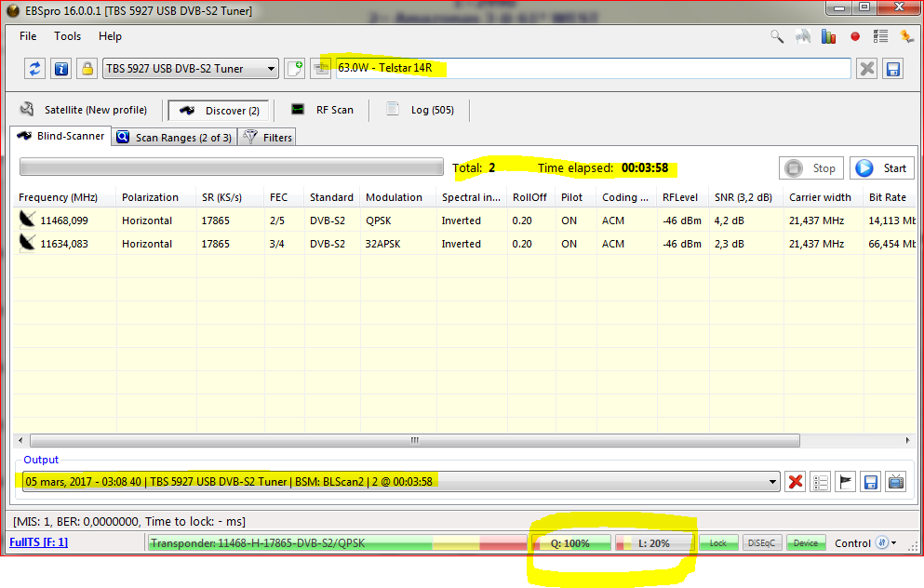Click the red record icon
924x588 pixels.
855,36
